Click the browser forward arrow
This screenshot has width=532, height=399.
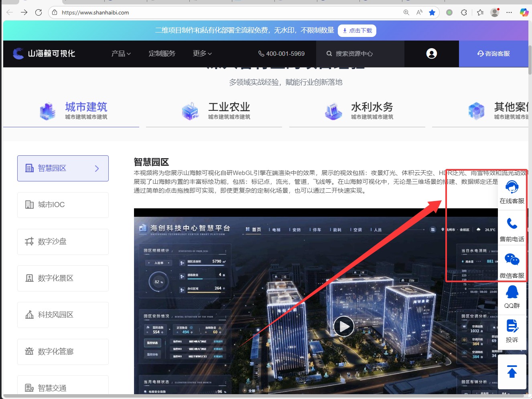[x=24, y=12]
